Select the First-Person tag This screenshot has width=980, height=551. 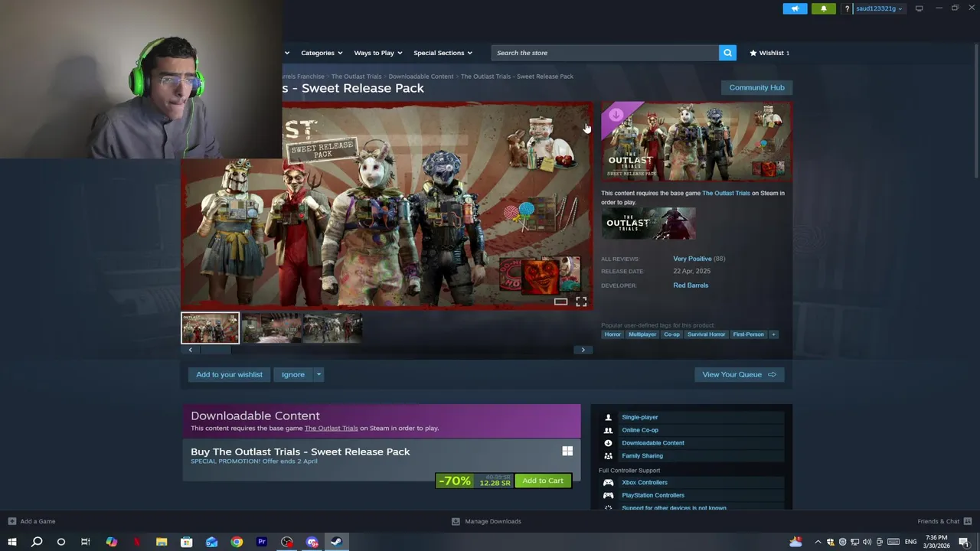coord(748,334)
